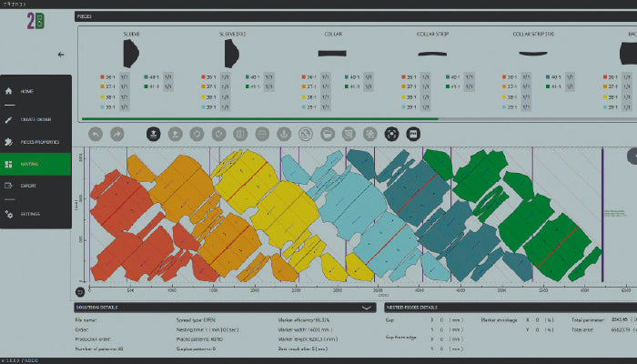Select the Collar piece shape
637x364 pixels.
[x=332, y=54]
